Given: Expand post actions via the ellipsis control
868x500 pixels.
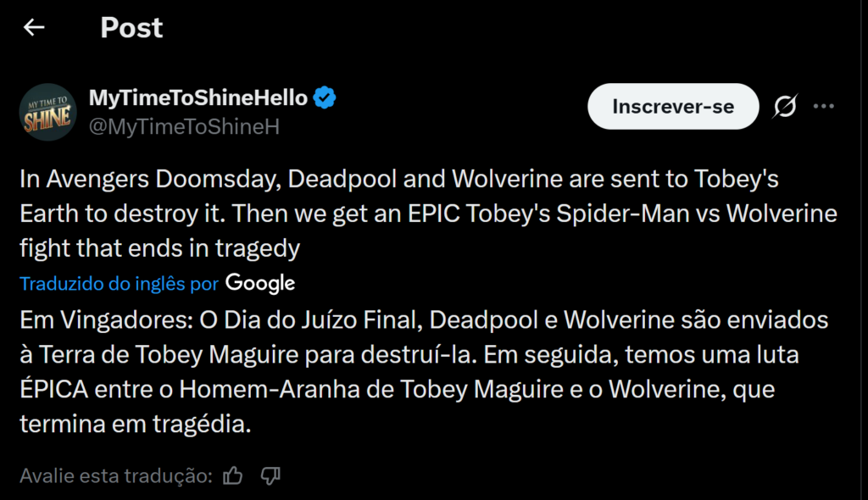Looking at the screenshot, I should (823, 105).
